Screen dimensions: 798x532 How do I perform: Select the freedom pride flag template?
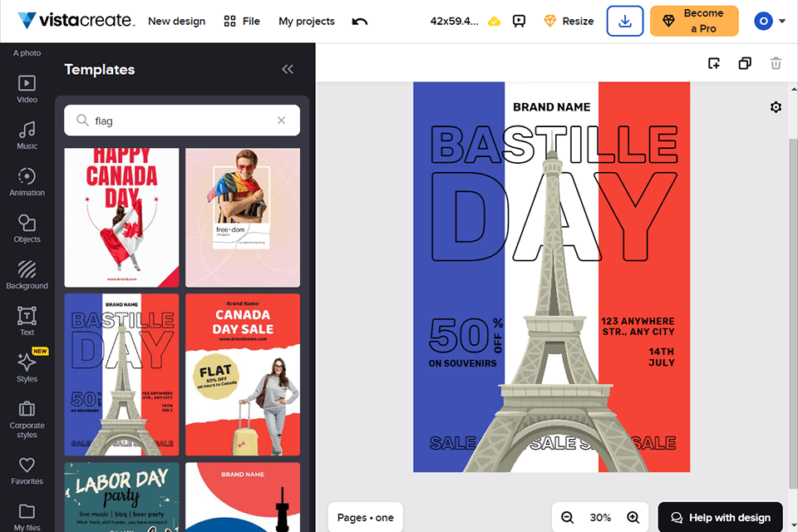243,218
